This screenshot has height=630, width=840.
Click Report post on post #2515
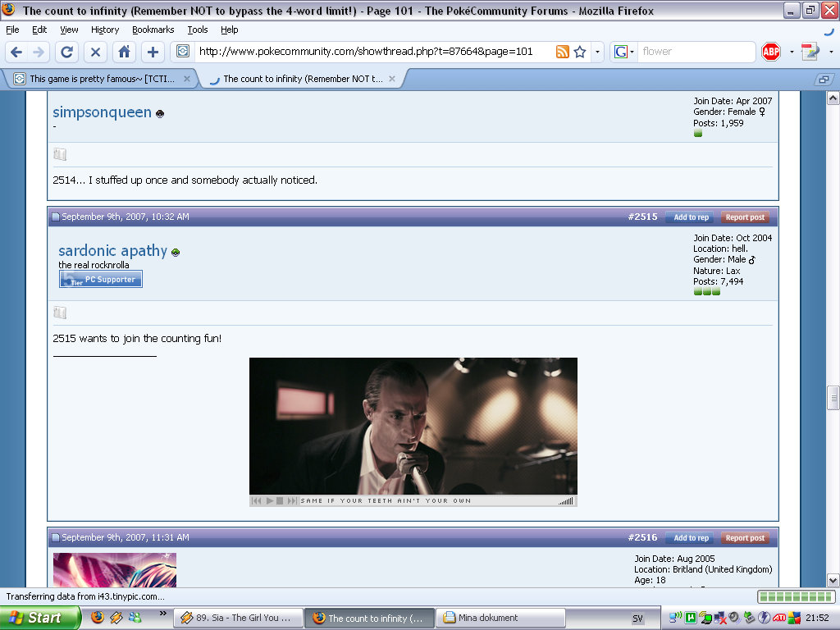coord(745,217)
